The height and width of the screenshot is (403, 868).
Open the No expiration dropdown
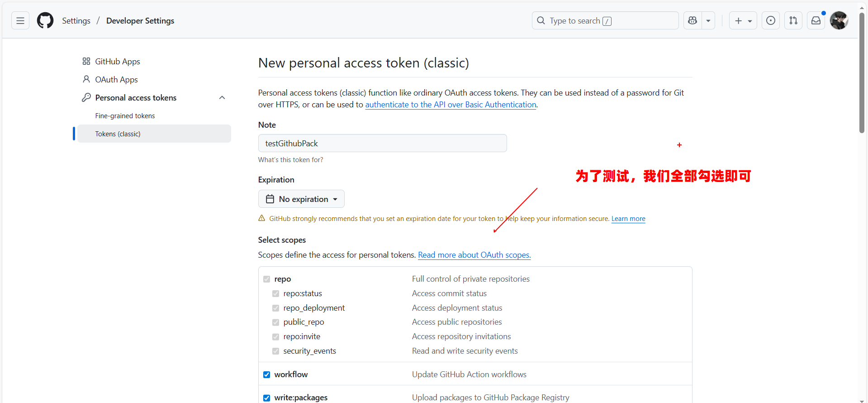point(301,199)
